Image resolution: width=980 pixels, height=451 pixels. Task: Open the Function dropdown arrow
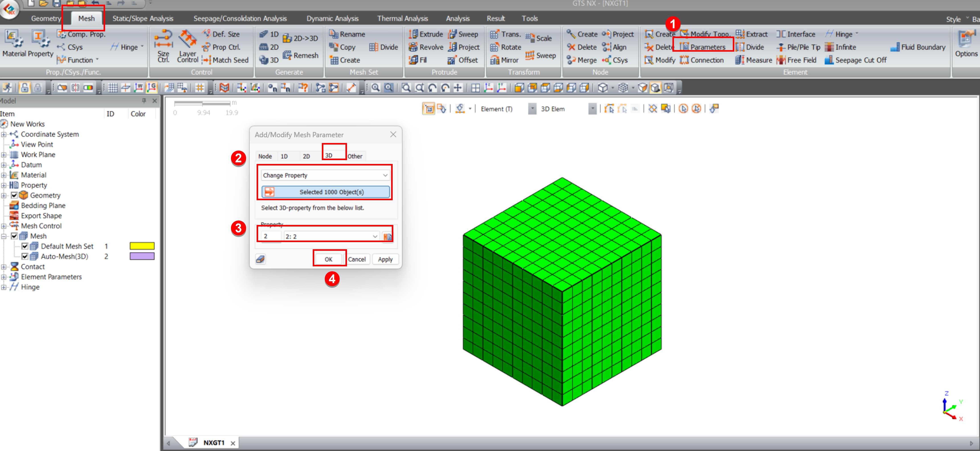coord(97,60)
